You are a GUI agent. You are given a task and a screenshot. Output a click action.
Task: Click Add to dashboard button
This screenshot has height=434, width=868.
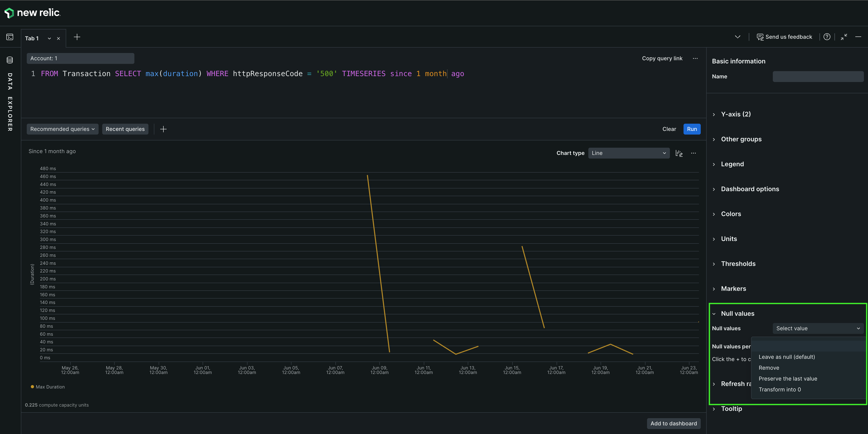(673, 424)
